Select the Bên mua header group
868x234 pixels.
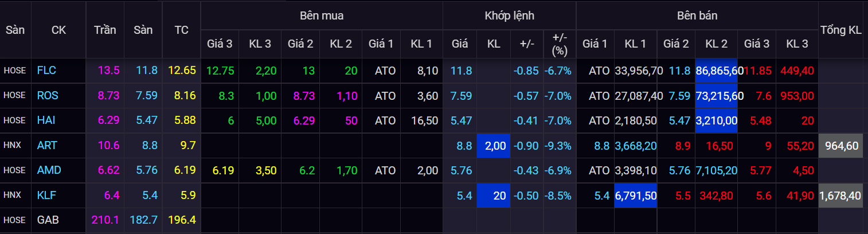[x=322, y=15]
